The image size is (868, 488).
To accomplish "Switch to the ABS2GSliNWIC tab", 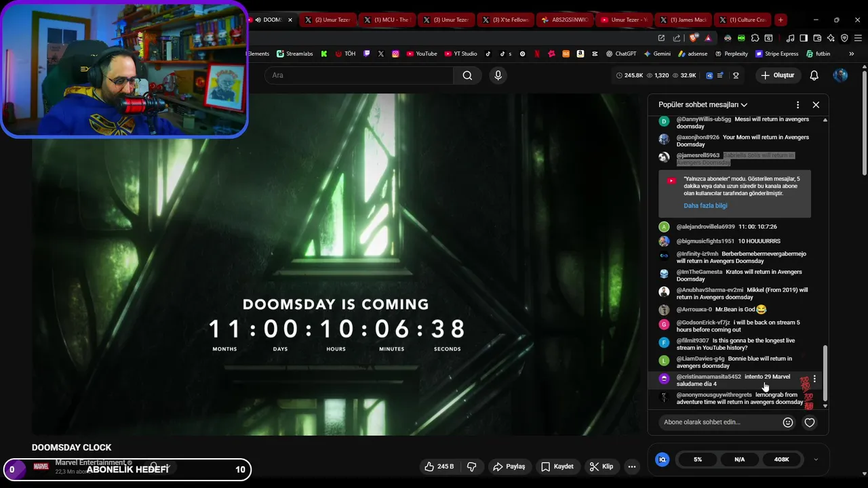I will point(565,20).
